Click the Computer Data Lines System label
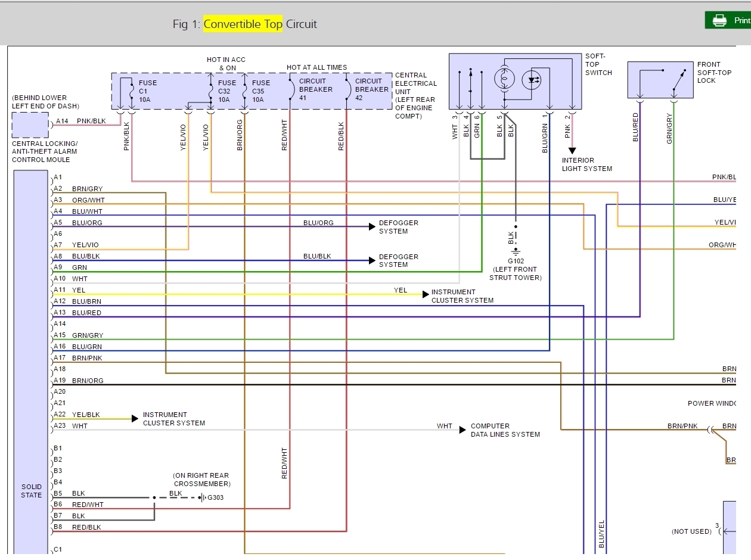The height and width of the screenshot is (560, 751). click(x=505, y=430)
